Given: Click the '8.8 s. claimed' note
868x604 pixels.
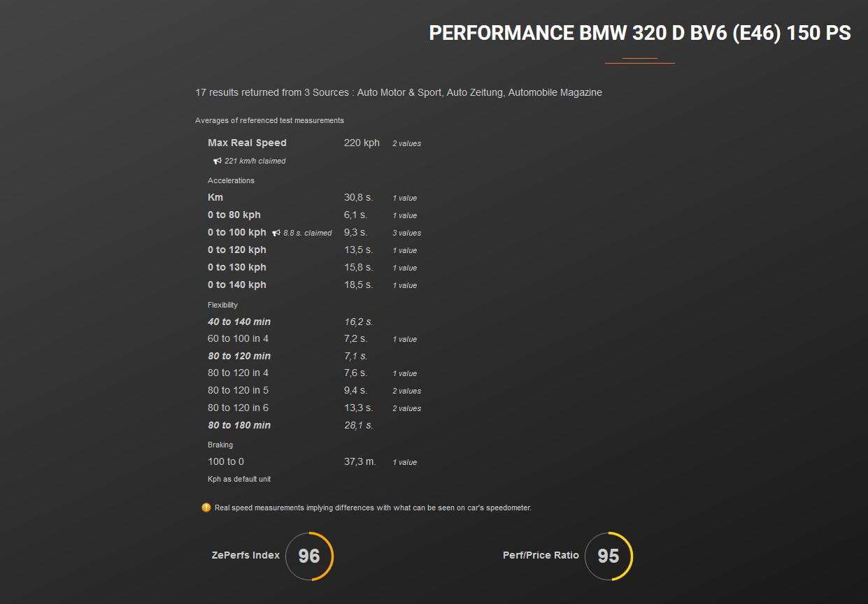Looking at the screenshot, I should coord(307,233).
